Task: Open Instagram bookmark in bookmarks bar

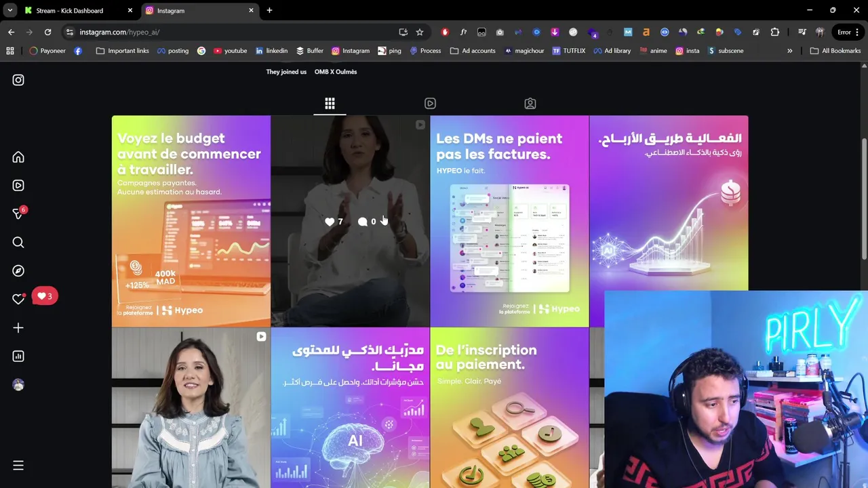Action: [x=351, y=51]
